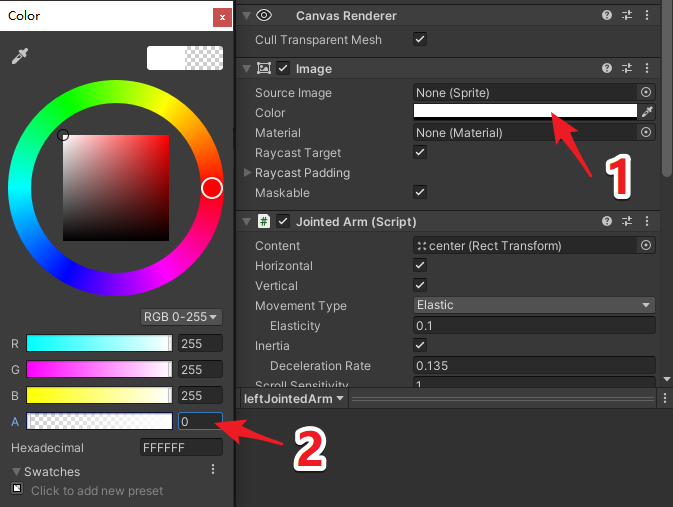The height and width of the screenshot is (507, 673).
Task: Click the alpha A channel slider
Action: point(99,421)
